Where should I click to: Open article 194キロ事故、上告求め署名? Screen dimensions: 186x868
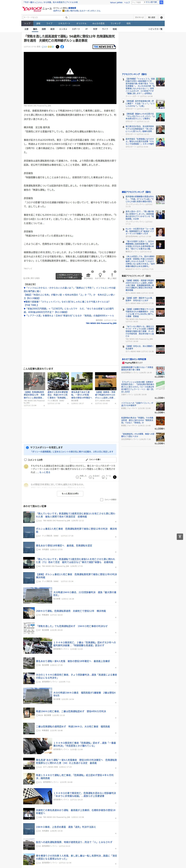pos(66,827)
